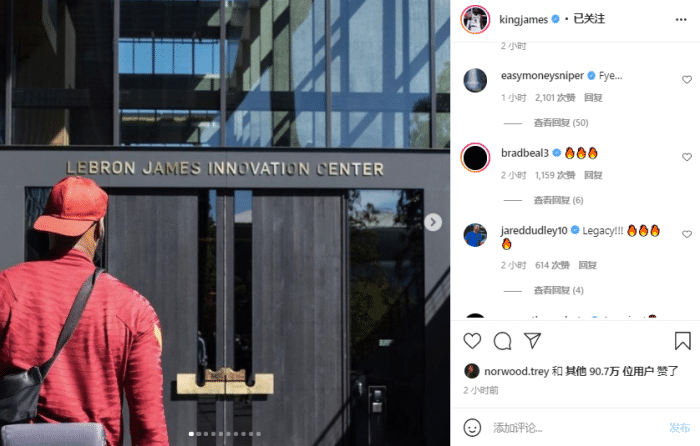Open the emoji picker smiley icon
Screen dimensions: 700x446
pos(472,428)
